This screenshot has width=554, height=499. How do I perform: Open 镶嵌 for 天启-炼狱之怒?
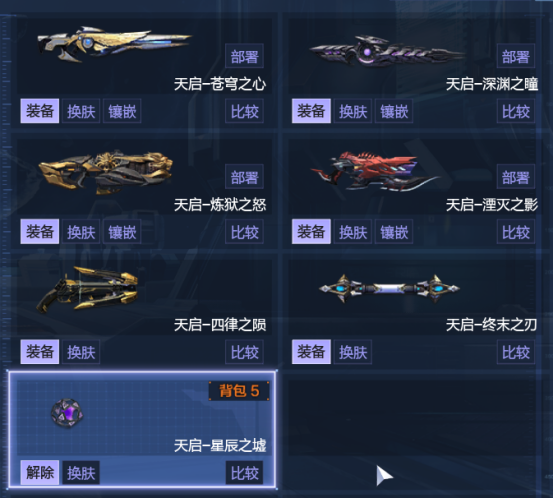pyautogui.click(x=122, y=231)
